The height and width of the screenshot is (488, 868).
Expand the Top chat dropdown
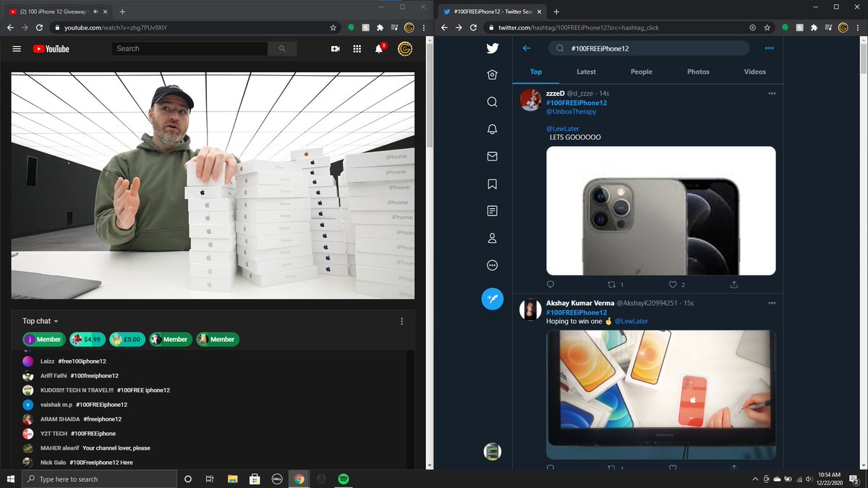click(x=41, y=321)
